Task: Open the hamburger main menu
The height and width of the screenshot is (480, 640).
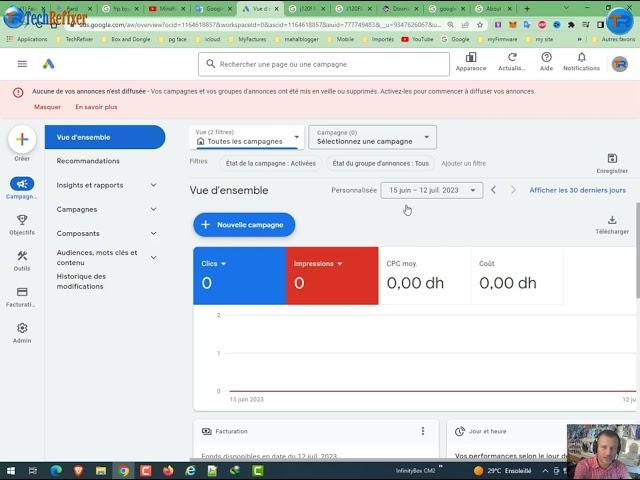Action: pyautogui.click(x=22, y=64)
